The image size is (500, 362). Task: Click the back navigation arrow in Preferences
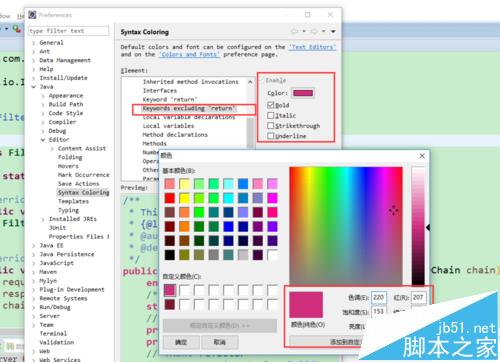point(295,31)
